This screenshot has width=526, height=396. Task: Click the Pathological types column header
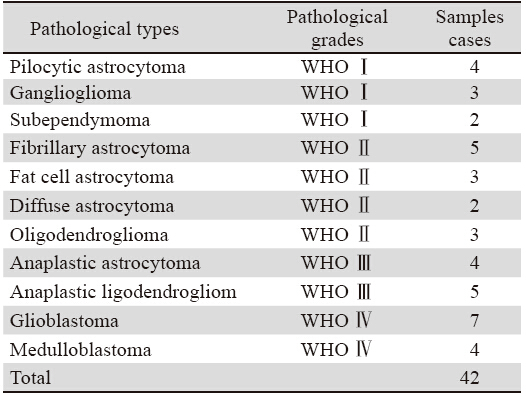104,29
